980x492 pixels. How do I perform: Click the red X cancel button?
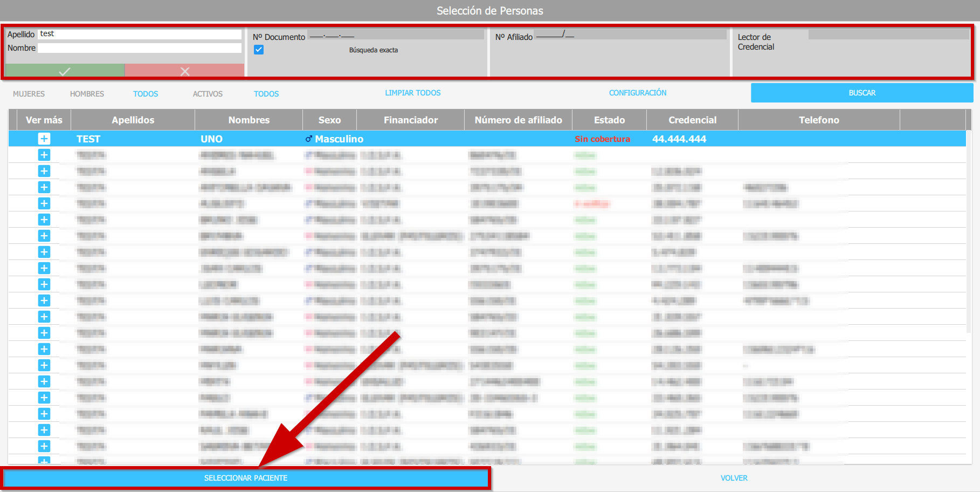click(x=185, y=71)
